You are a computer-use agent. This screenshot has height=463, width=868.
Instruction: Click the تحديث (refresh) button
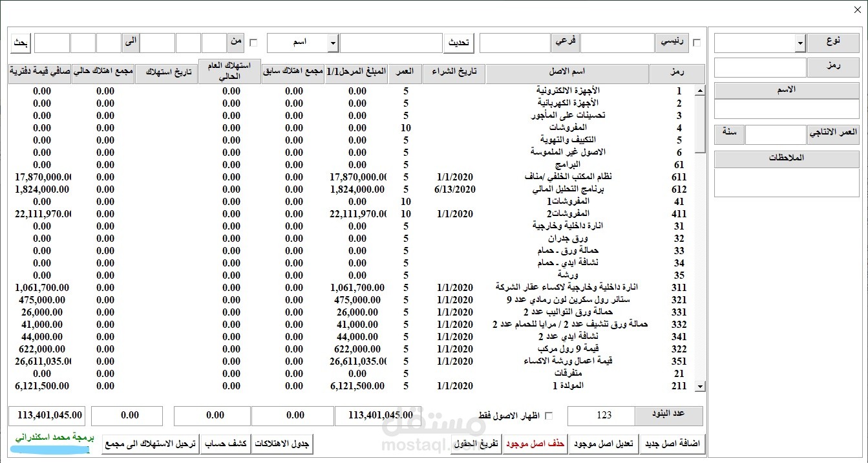[459, 43]
